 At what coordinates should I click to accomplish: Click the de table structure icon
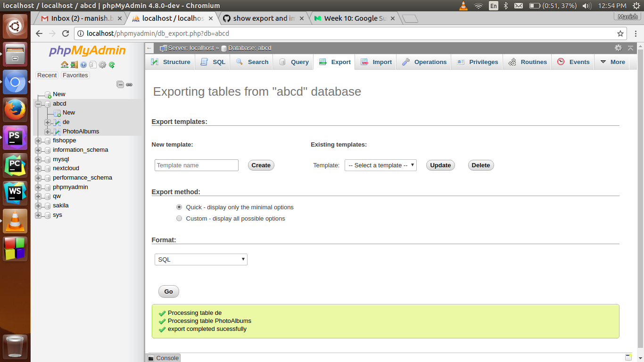coord(57,122)
